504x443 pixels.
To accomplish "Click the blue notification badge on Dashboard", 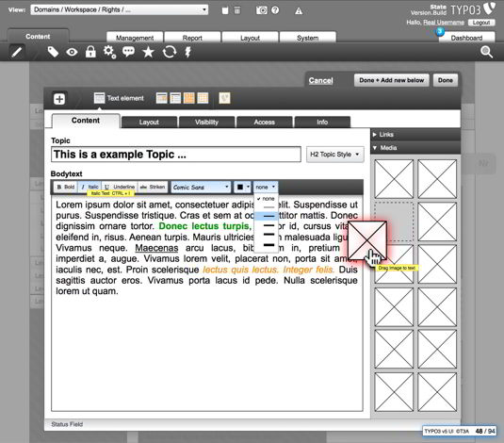I will [x=440, y=31].
